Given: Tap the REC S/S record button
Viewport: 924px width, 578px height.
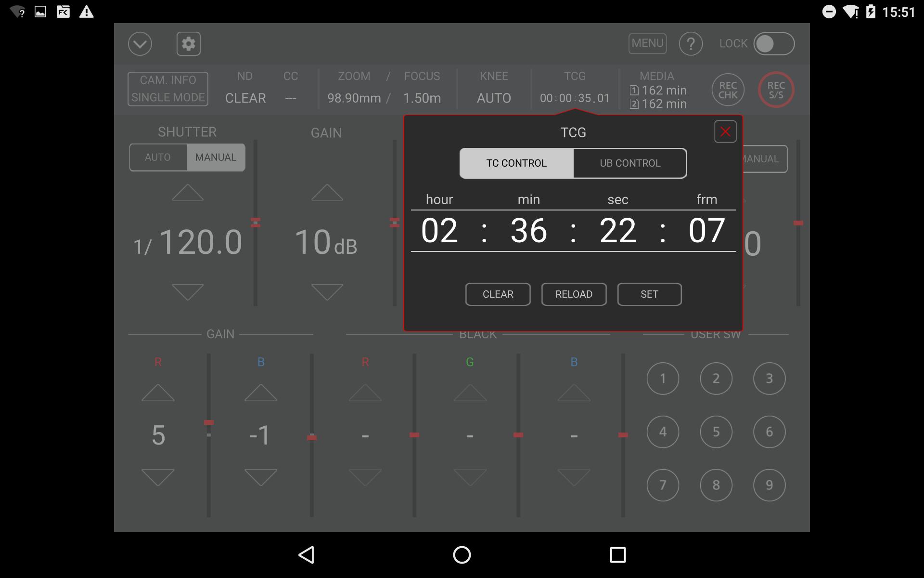Looking at the screenshot, I should pos(776,90).
